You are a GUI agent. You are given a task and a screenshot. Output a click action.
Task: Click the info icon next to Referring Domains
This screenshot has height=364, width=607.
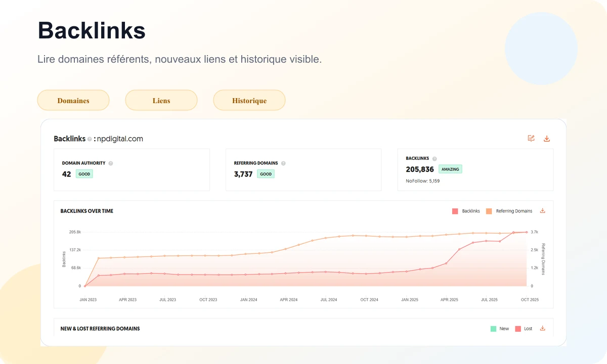click(283, 163)
